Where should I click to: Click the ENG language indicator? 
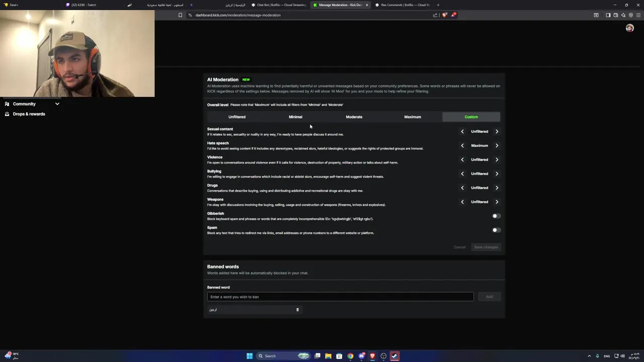click(607, 356)
